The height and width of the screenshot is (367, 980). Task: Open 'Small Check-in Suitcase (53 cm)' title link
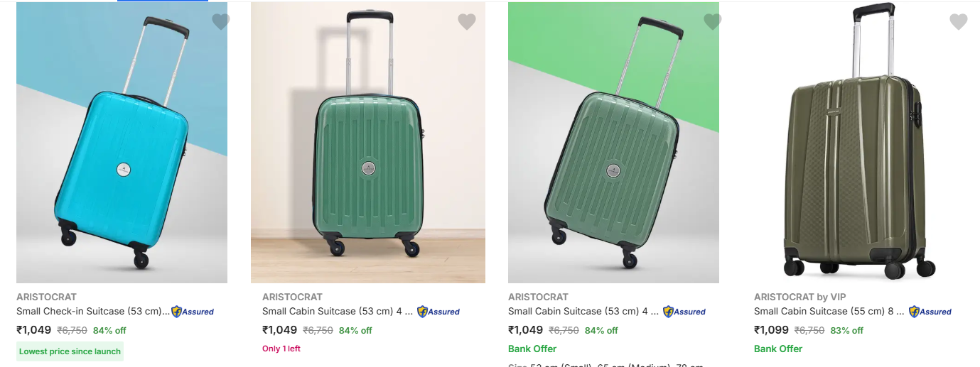[92, 311]
